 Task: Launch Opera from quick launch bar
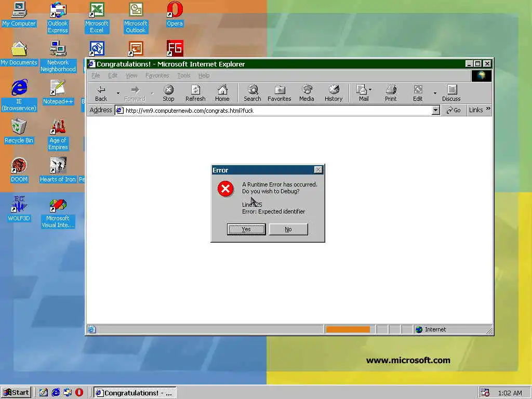click(79, 393)
